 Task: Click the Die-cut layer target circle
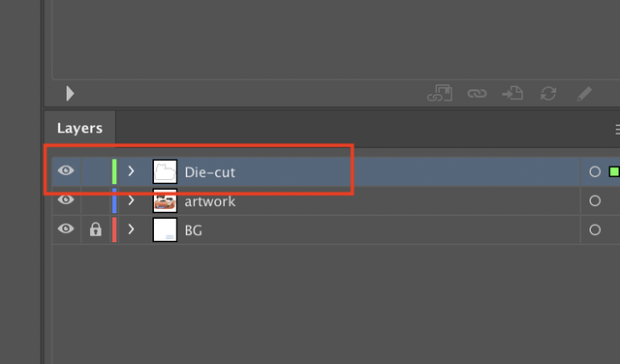pos(595,171)
